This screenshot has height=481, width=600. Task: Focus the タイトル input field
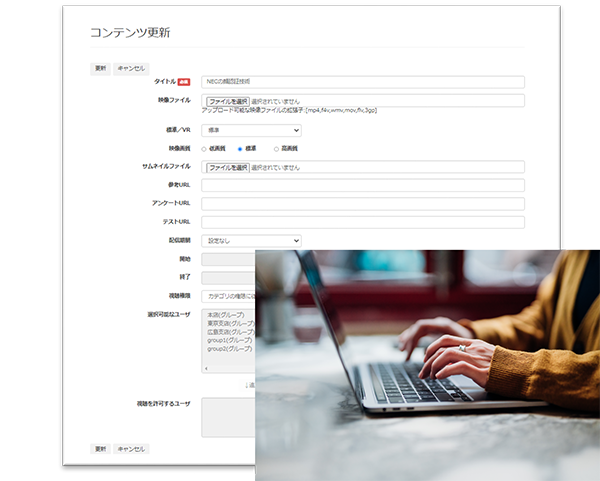[x=363, y=82]
